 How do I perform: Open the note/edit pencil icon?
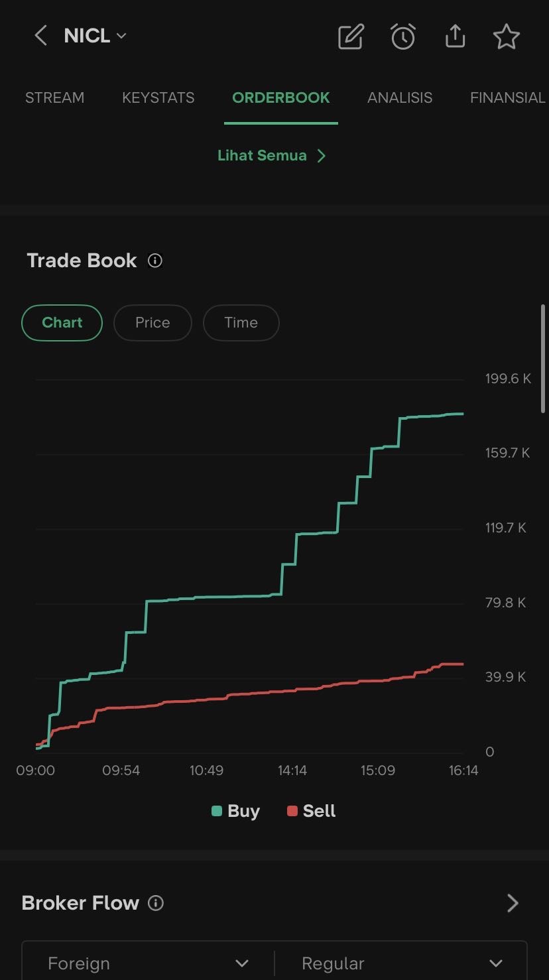[351, 36]
